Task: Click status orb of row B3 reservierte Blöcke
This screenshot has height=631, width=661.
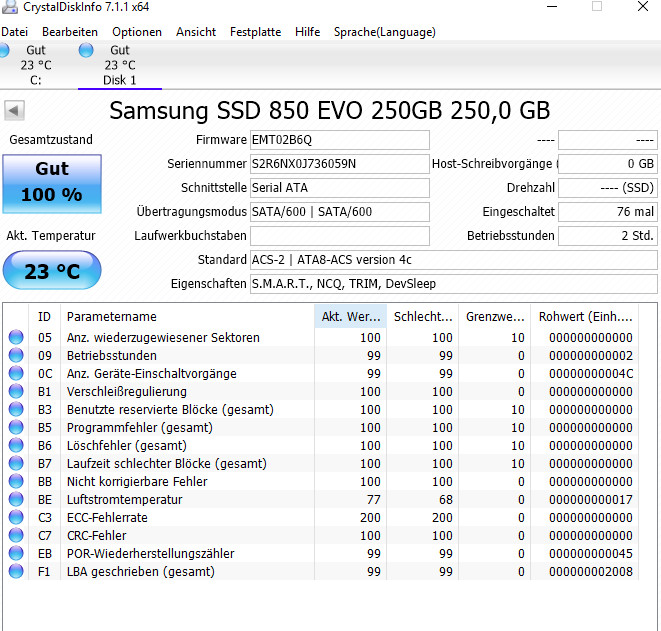Action: (16, 409)
